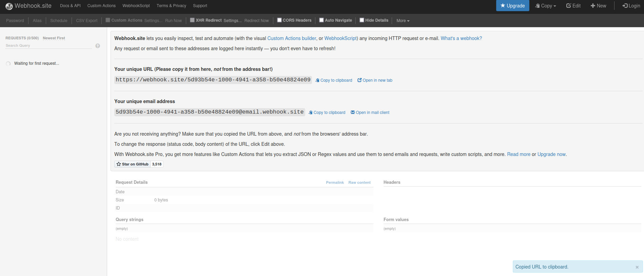The width and height of the screenshot is (644, 276).
Task: Open Docs & API menu item
Action: (70, 6)
